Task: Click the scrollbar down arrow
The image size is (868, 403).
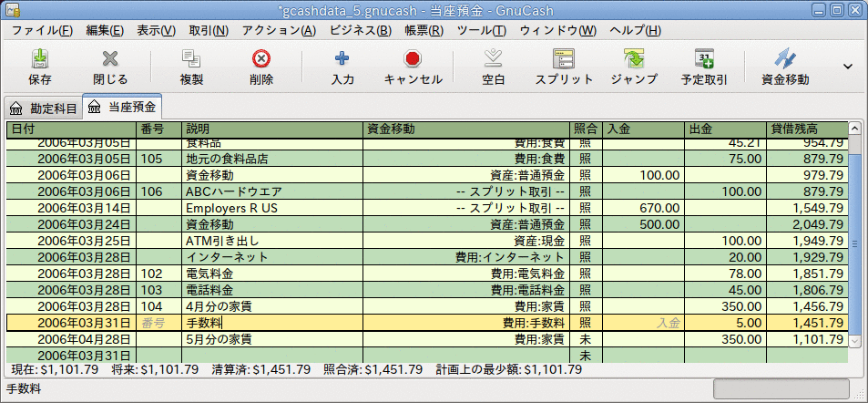Action: (x=854, y=341)
